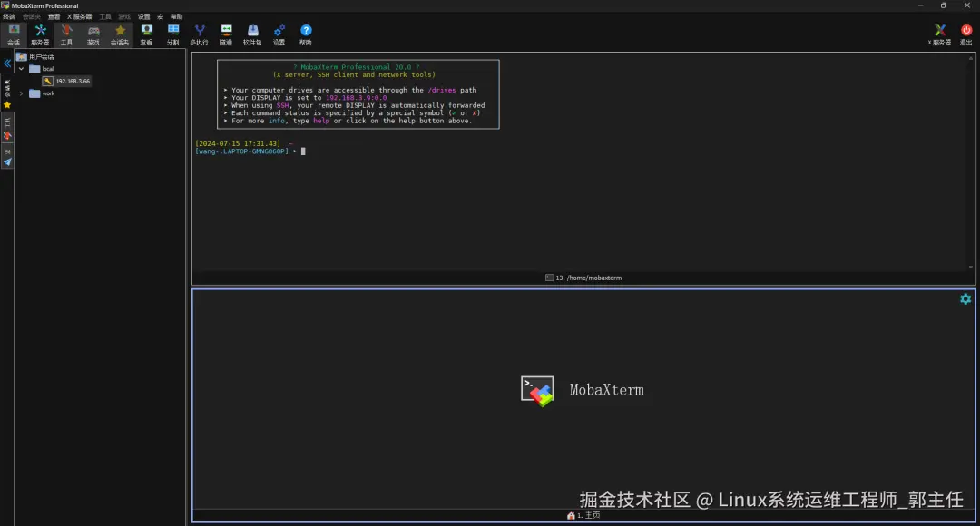The width and height of the screenshot is (980, 526).
Task: Open the 游戏 (Games) toolbar icon
Action: coord(93,35)
